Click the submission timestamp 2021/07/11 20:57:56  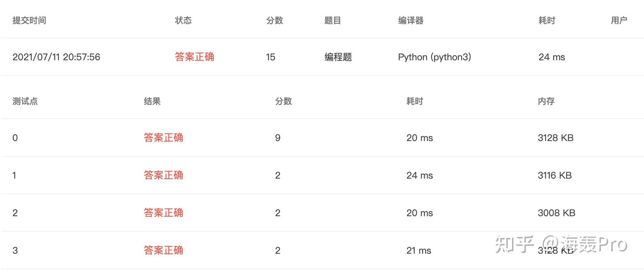click(x=56, y=57)
